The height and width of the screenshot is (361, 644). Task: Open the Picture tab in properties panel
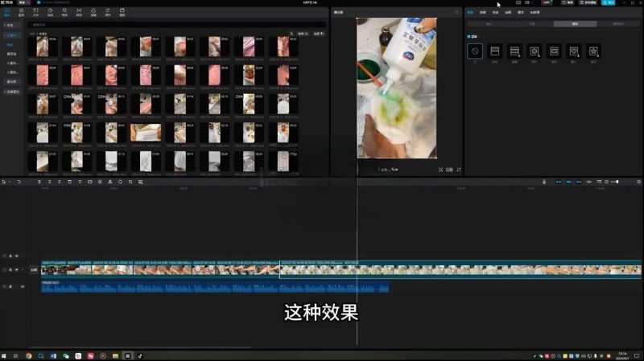[x=470, y=12]
